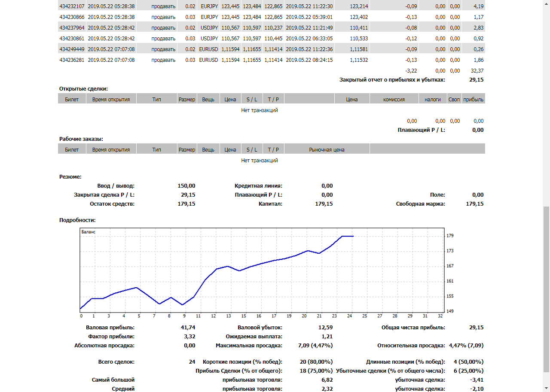Viewport: 550px width, 392px height.
Task: Click 'Закрытый отчет о прибылях и убытках:' label
Action: click(392, 80)
